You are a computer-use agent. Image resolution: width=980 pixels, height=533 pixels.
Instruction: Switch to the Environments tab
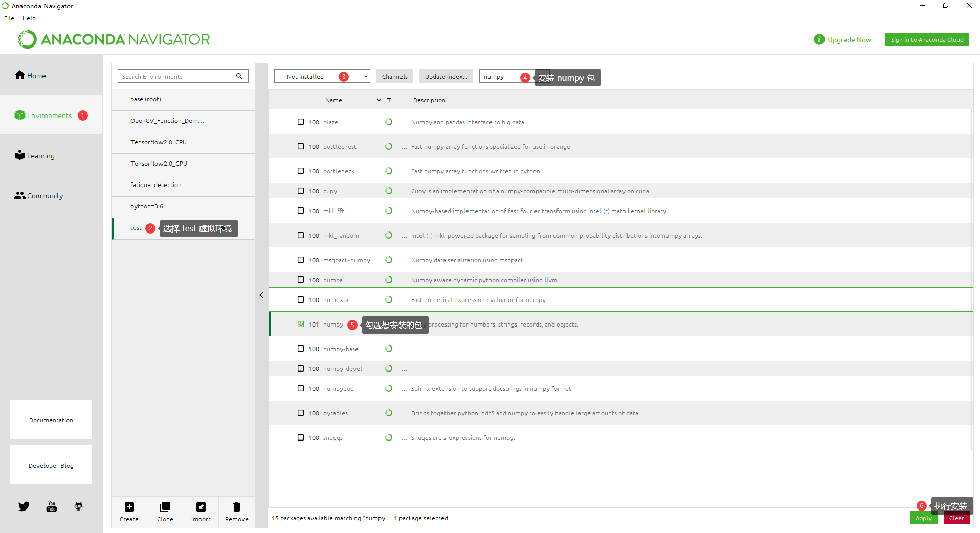(x=51, y=115)
